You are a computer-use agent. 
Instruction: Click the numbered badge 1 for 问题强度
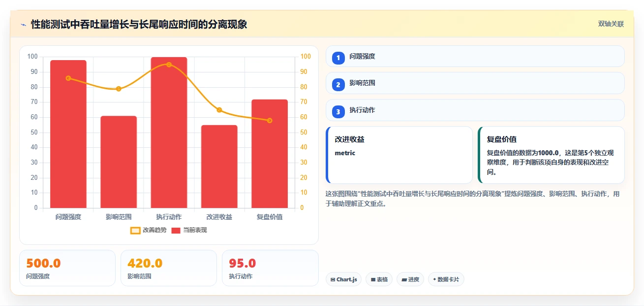tap(338, 58)
